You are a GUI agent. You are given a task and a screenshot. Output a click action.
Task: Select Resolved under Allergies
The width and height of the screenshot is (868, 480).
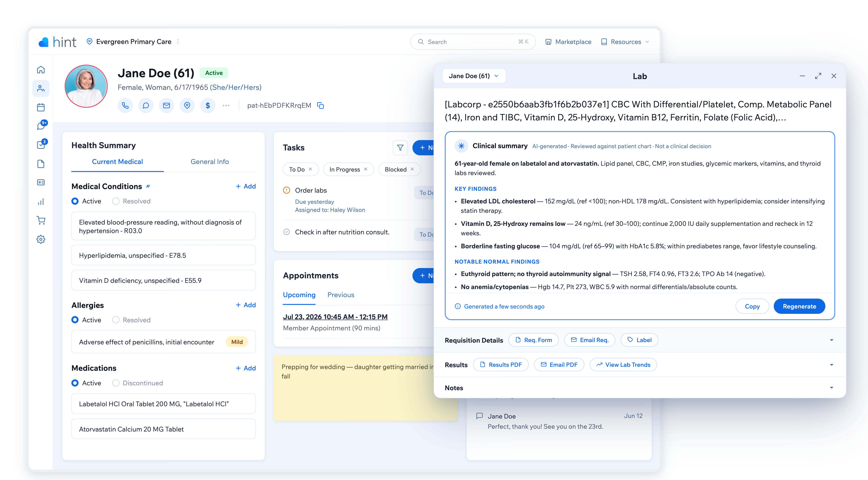(x=116, y=320)
